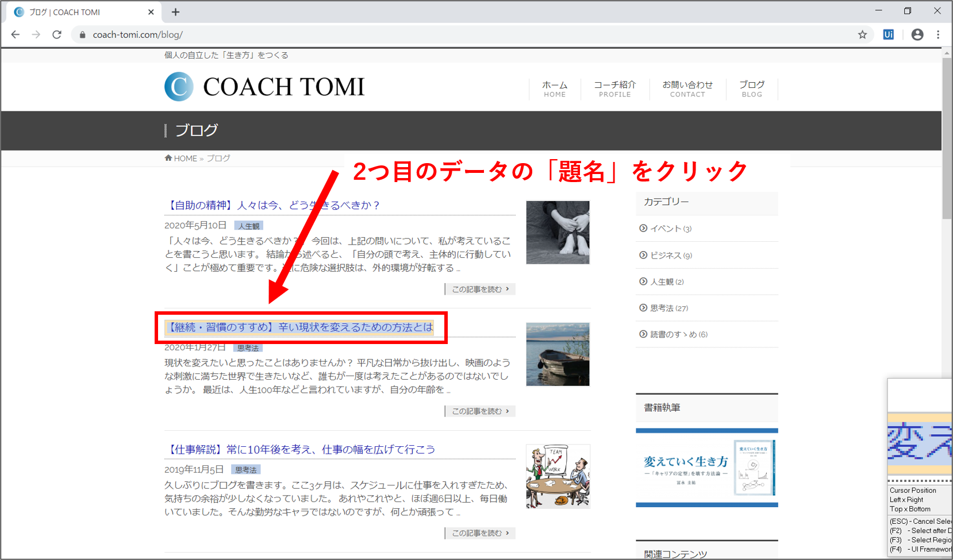
Task: Click the COACH TOMI logo
Action: [x=264, y=87]
